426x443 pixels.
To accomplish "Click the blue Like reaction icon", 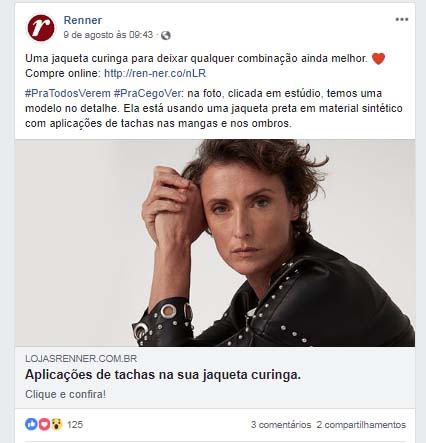I will 31,424.
